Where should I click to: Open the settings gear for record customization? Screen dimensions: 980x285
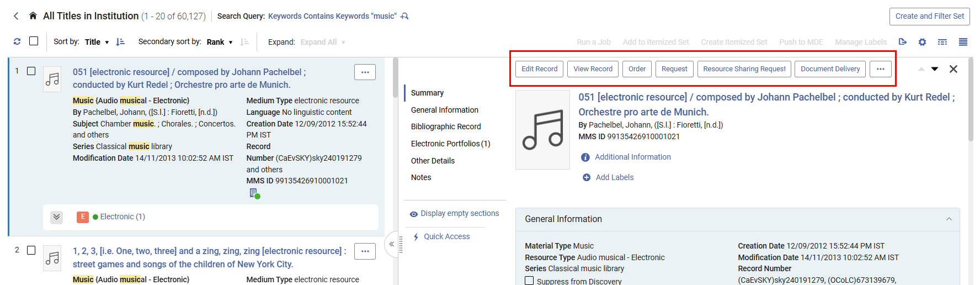922,42
